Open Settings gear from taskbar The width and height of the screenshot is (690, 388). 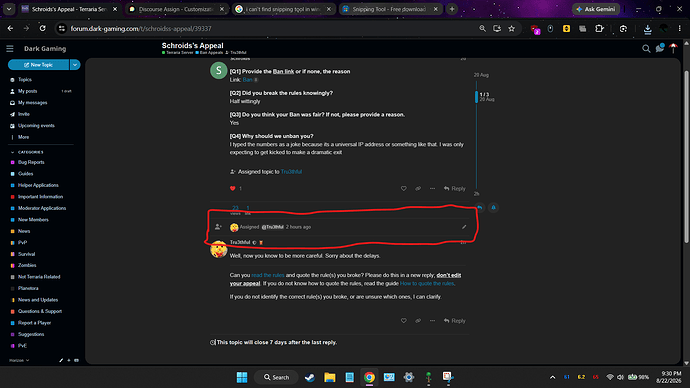(x=409, y=377)
